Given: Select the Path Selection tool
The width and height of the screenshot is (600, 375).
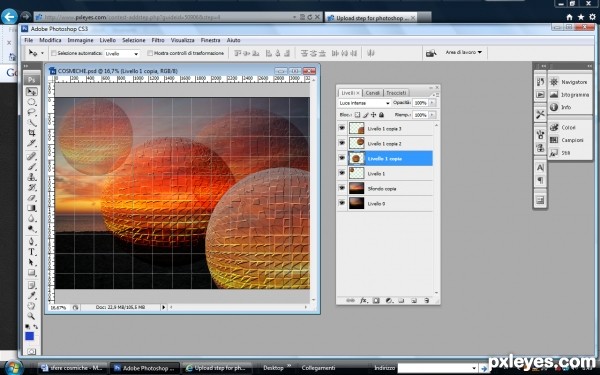Looking at the screenshot, I should 31,262.
